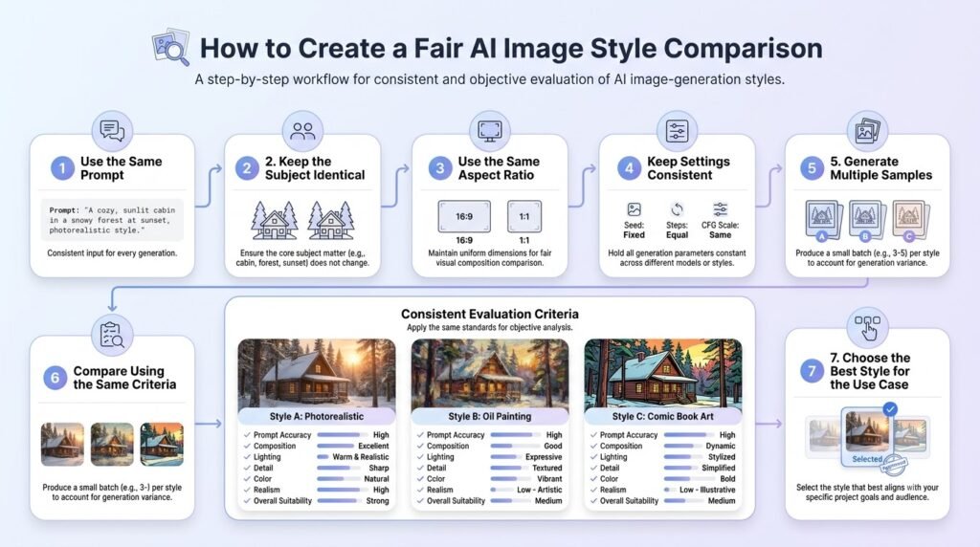Click the stacked photos icon above Generate Multiple Samples
Image resolution: width=980 pixels, height=547 pixels.
coord(867,130)
